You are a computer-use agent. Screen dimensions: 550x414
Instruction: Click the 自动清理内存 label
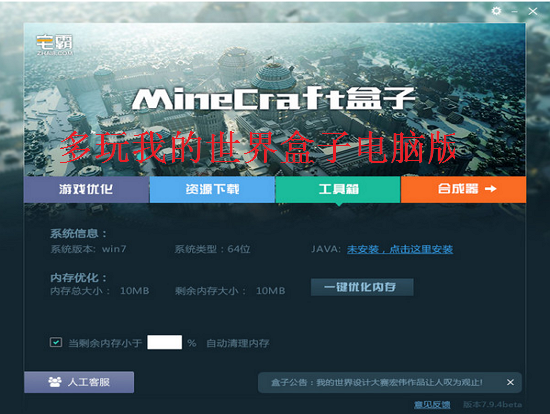[x=238, y=343]
